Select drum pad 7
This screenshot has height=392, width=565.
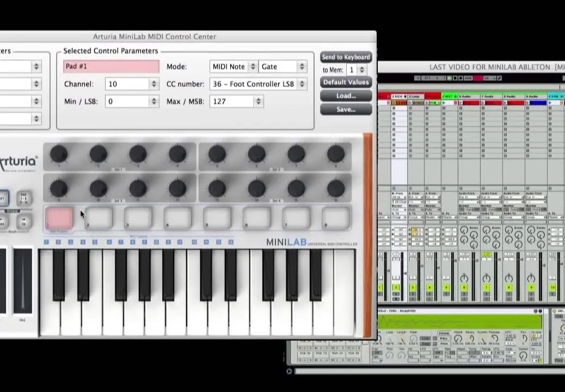297,218
